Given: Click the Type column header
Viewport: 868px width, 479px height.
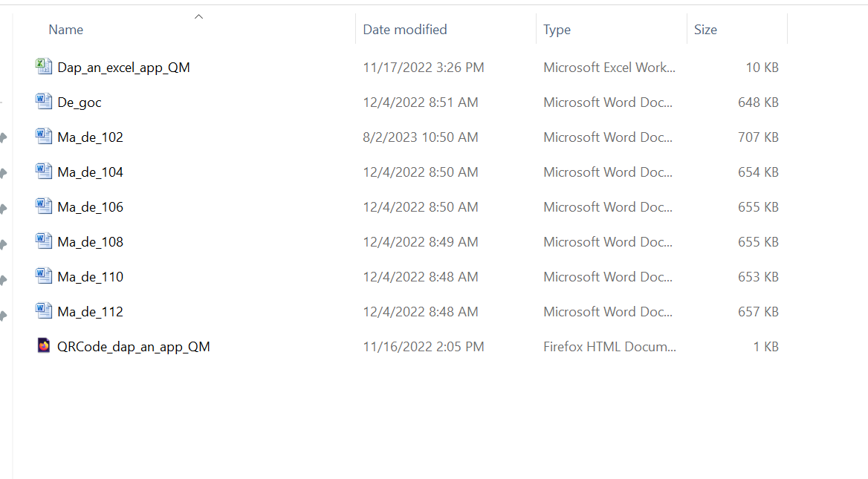Looking at the screenshot, I should [x=557, y=30].
